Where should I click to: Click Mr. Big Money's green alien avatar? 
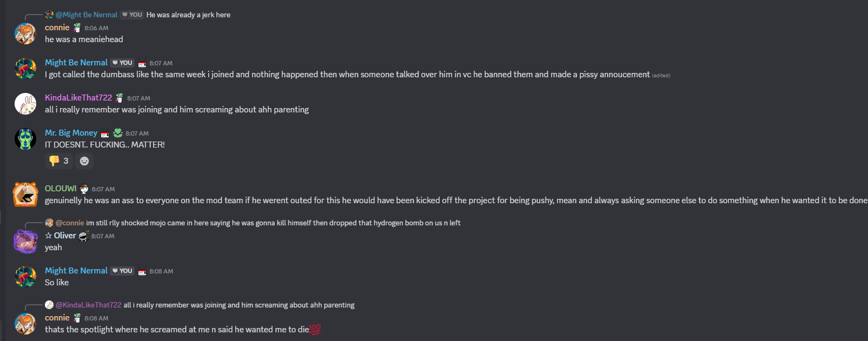point(25,139)
